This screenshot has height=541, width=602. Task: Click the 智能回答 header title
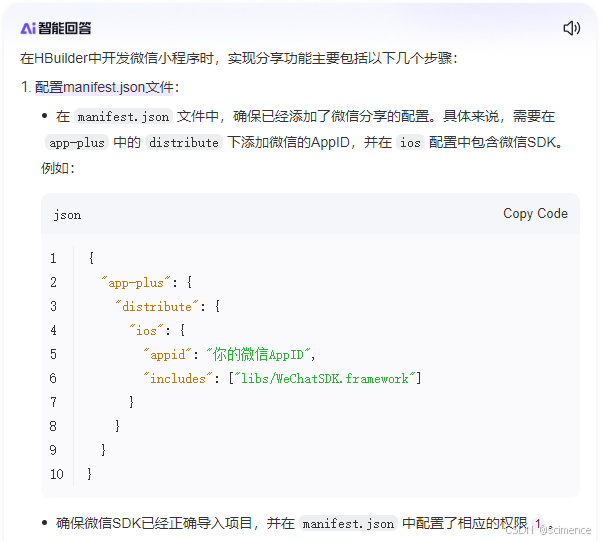64,28
